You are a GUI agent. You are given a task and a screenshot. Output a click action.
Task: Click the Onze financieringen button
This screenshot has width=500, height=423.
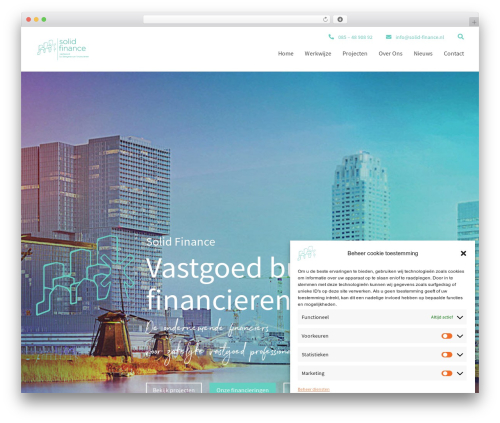click(x=242, y=389)
